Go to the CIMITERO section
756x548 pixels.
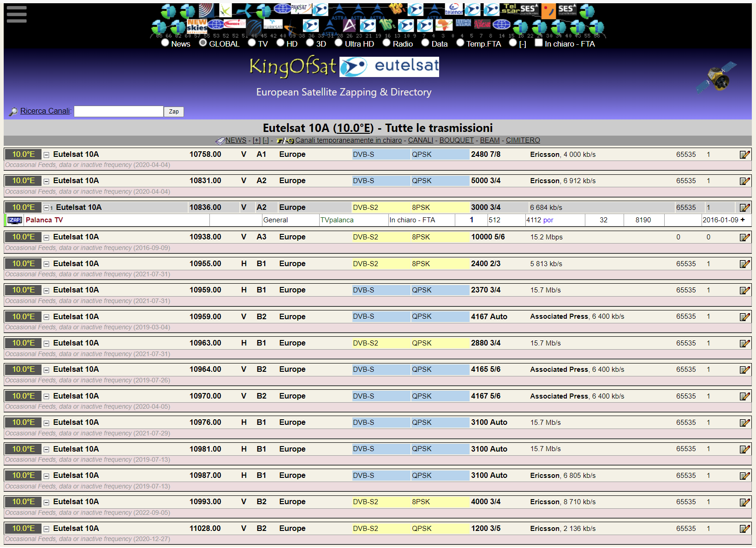[x=523, y=140]
